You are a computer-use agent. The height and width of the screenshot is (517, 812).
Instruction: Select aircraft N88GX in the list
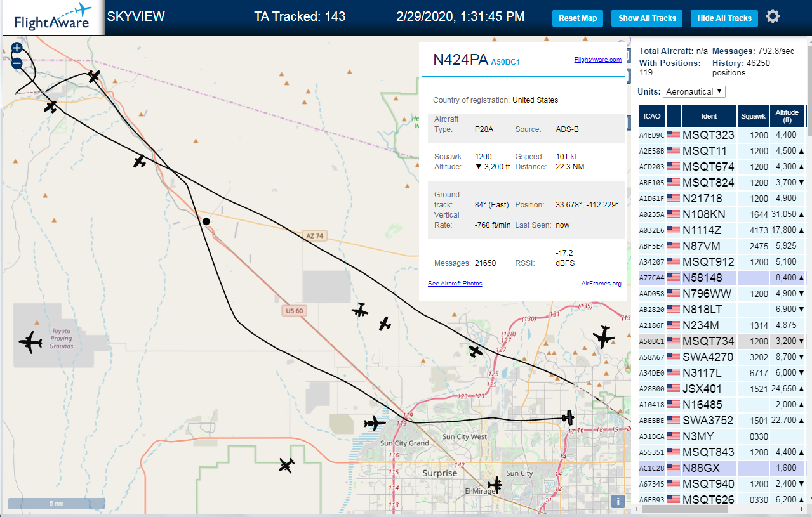(722, 468)
